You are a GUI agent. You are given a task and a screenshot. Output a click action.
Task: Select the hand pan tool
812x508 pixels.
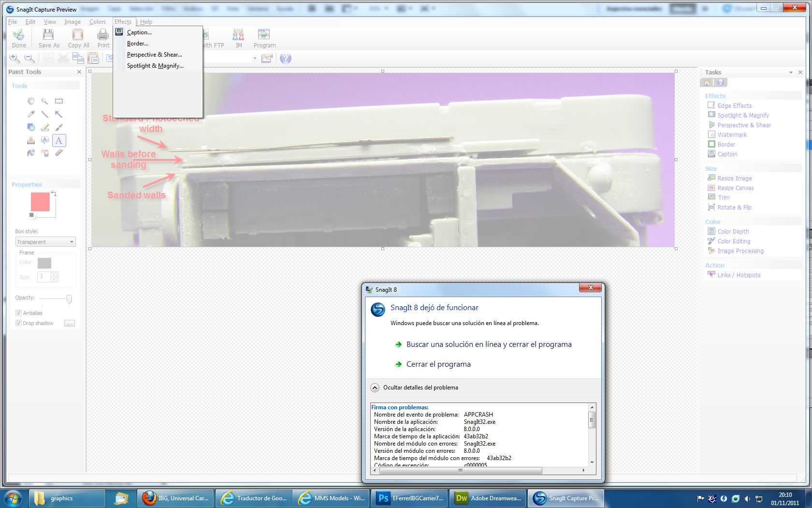pos(31,101)
